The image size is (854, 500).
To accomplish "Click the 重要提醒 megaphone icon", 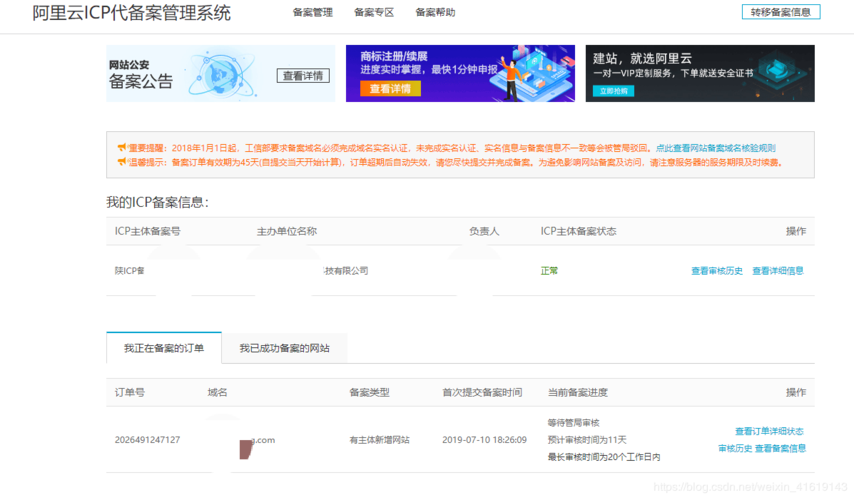I will tap(122, 148).
